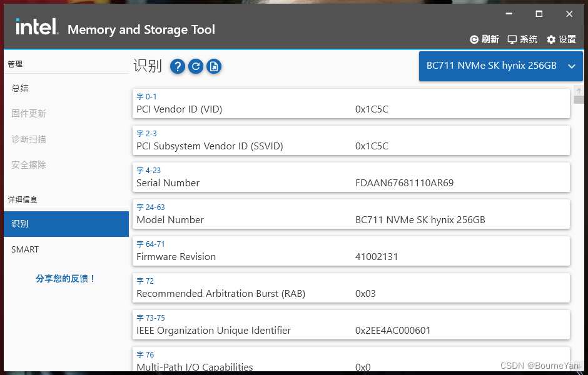Click Recommended Arbitration Burst (RAB) label

(x=220, y=293)
